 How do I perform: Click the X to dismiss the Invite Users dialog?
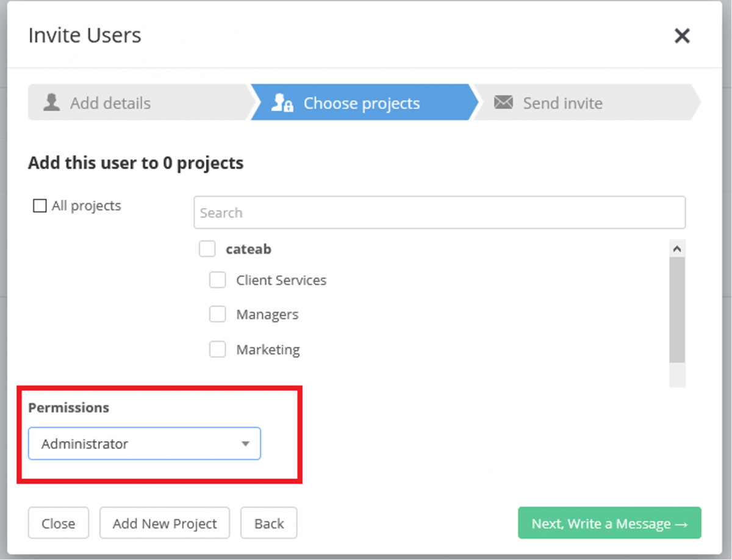681,36
